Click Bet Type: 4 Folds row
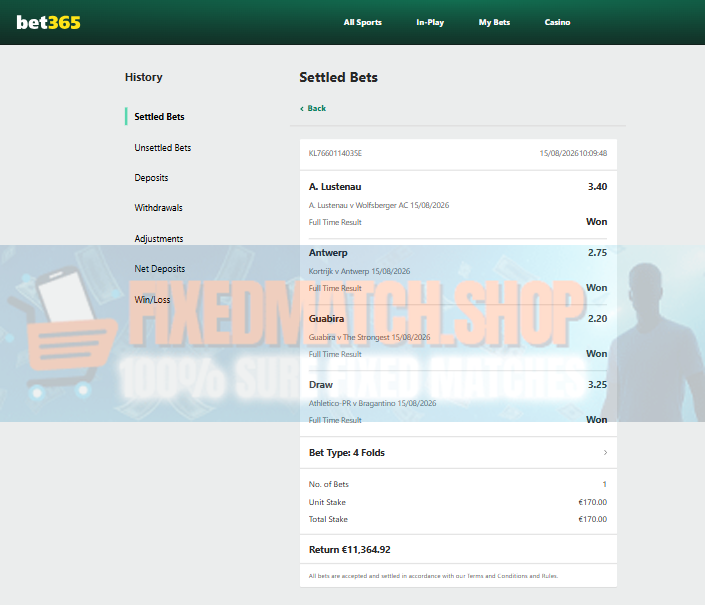The height and width of the screenshot is (605, 705). [x=458, y=453]
